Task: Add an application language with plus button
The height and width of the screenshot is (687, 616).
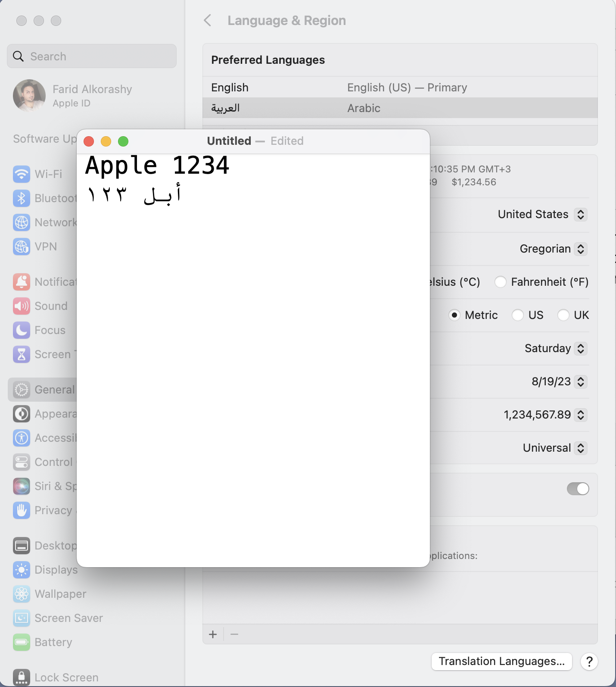Action: click(213, 634)
